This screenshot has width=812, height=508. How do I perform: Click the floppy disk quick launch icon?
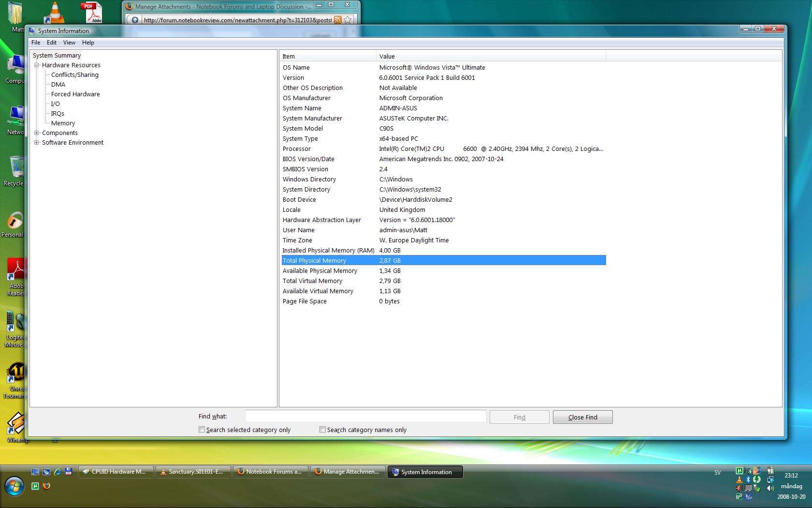tap(69, 472)
